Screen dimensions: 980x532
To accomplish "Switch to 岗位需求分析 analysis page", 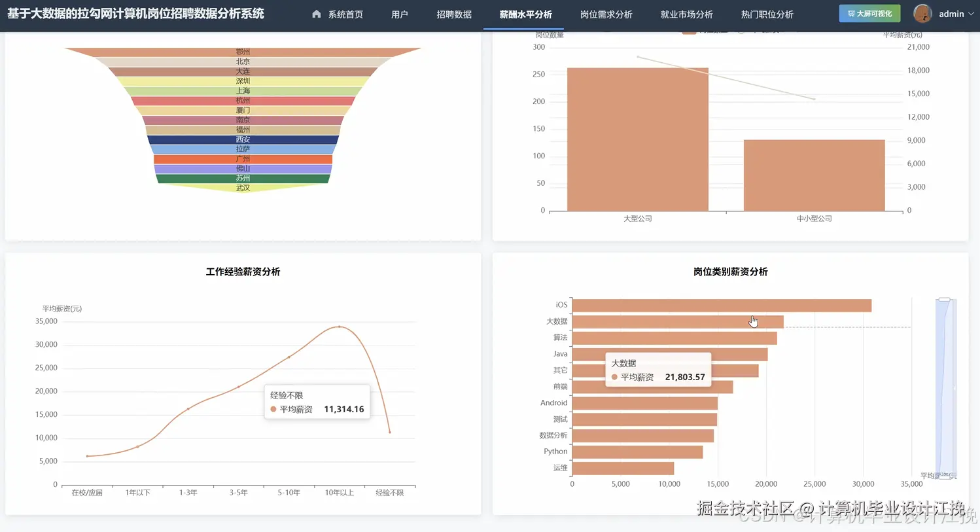I will click(606, 14).
